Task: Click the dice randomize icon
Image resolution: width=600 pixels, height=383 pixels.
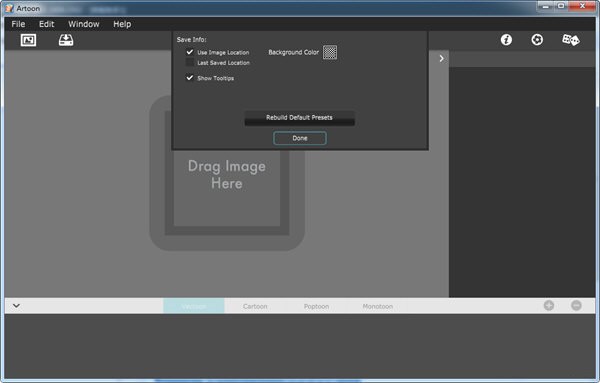Action: point(571,40)
